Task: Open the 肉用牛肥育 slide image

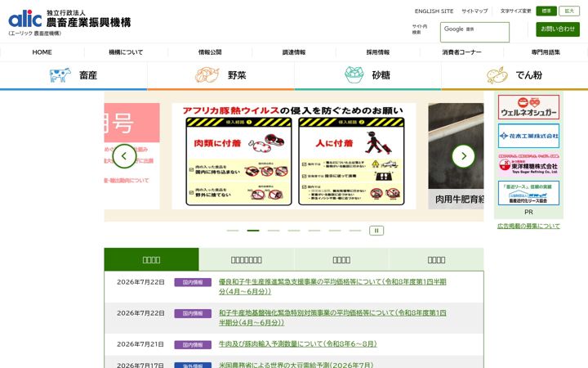Action: point(456,156)
